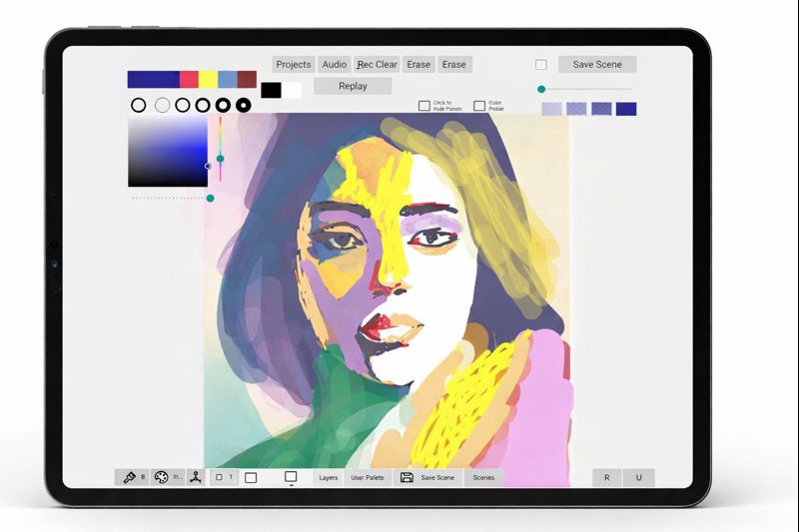Click the three-pronged branch tool icon
Image resolution: width=799 pixels, height=532 pixels.
[197, 477]
